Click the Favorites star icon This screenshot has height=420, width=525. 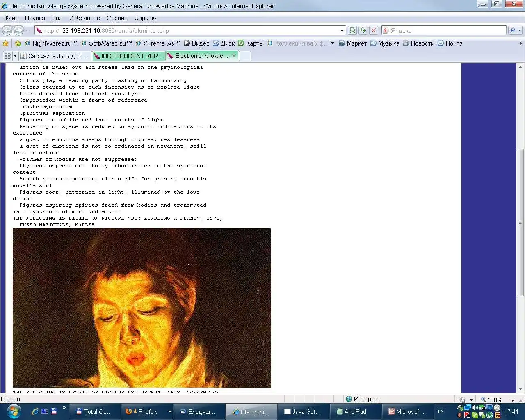(x=6, y=43)
